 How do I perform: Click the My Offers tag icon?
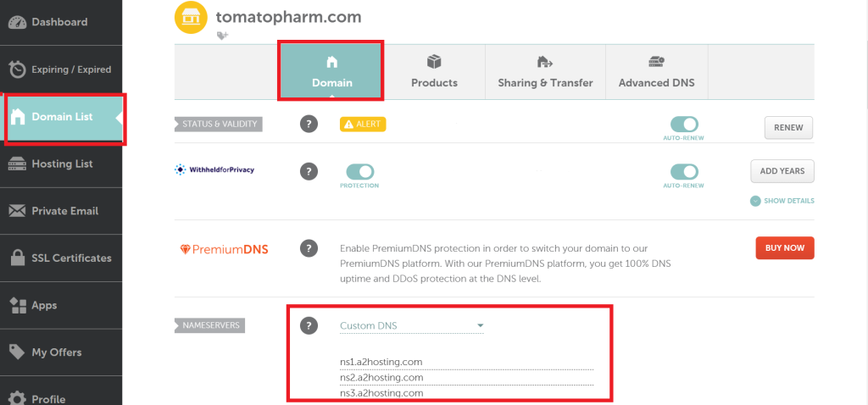[x=17, y=352]
